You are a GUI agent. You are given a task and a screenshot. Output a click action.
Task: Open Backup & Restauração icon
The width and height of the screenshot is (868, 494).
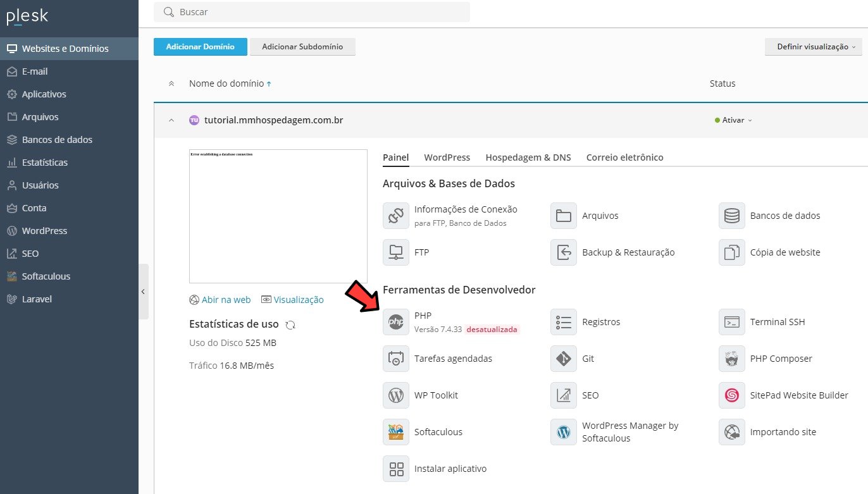click(x=564, y=252)
